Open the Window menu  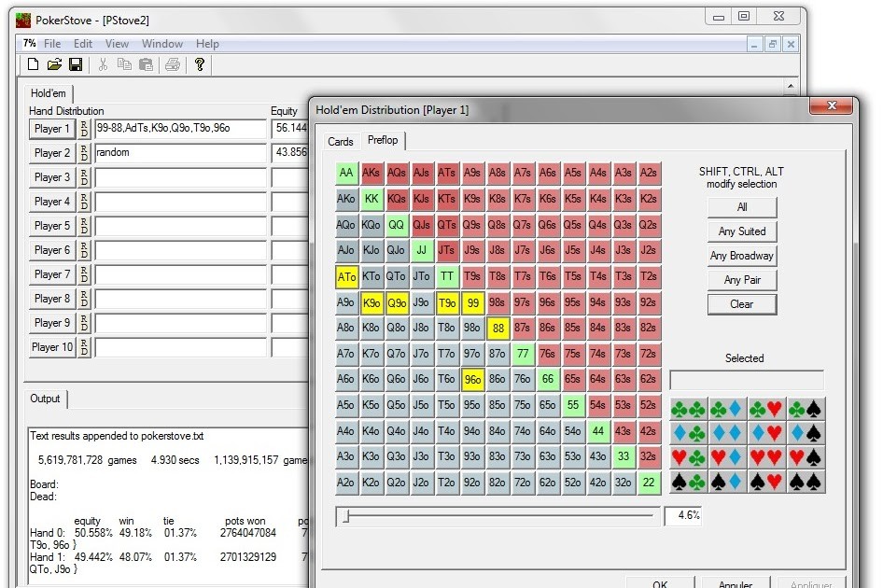pyautogui.click(x=162, y=44)
